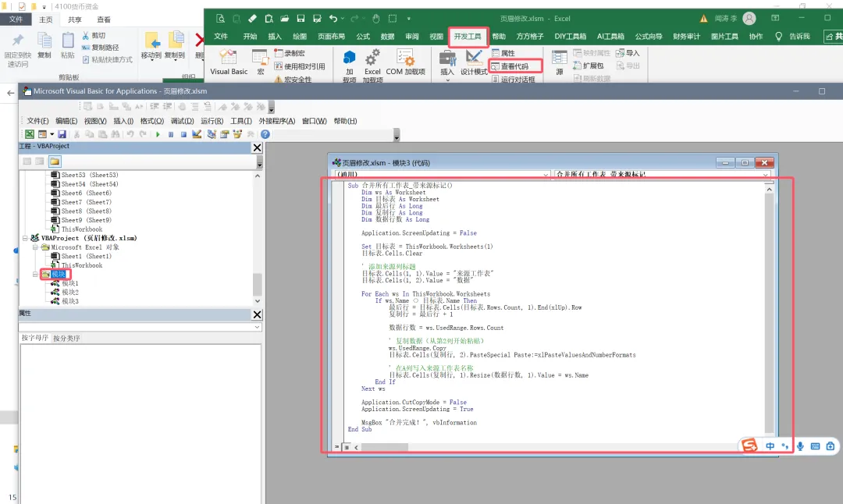
Task: Open VBA 工具(T) menu
Action: tap(241, 121)
